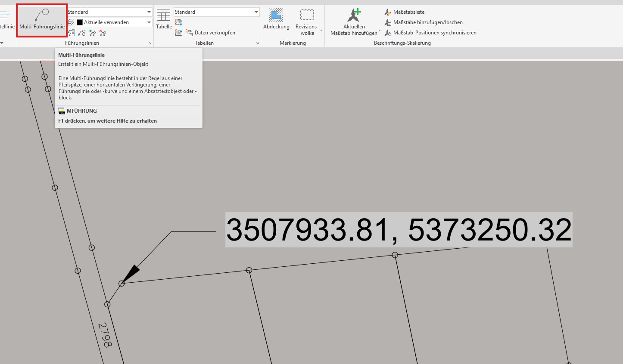Screen dimensions: 623x364
Task: Click Aktuellen Maßstab hinzufügen icon
Action: [x=354, y=15]
